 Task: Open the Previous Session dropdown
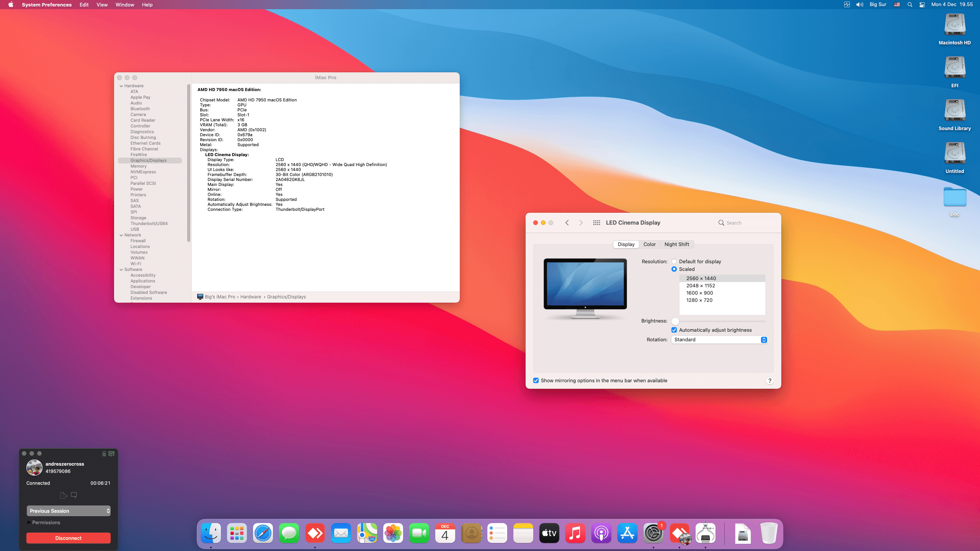click(x=69, y=511)
